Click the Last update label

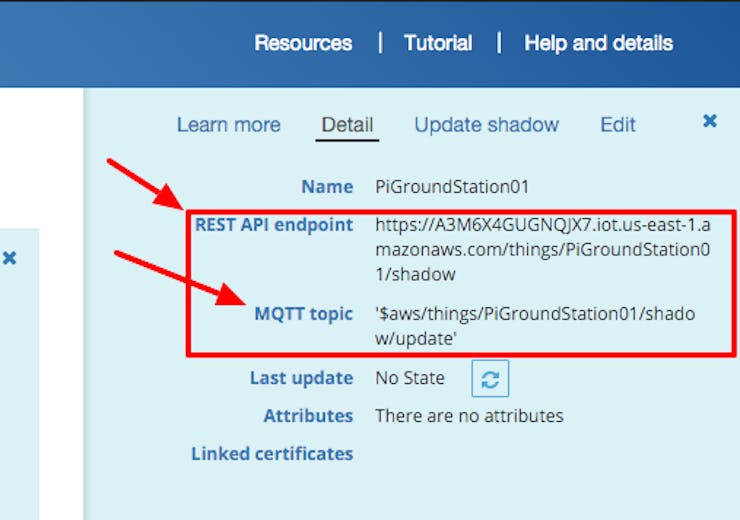(x=302, y=378)
